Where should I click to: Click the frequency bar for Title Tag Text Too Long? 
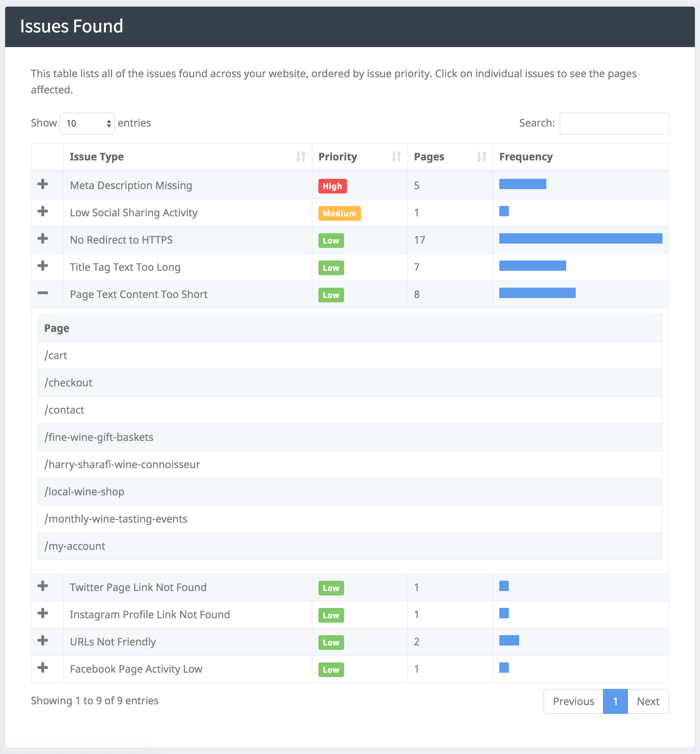tap(532, 266)
